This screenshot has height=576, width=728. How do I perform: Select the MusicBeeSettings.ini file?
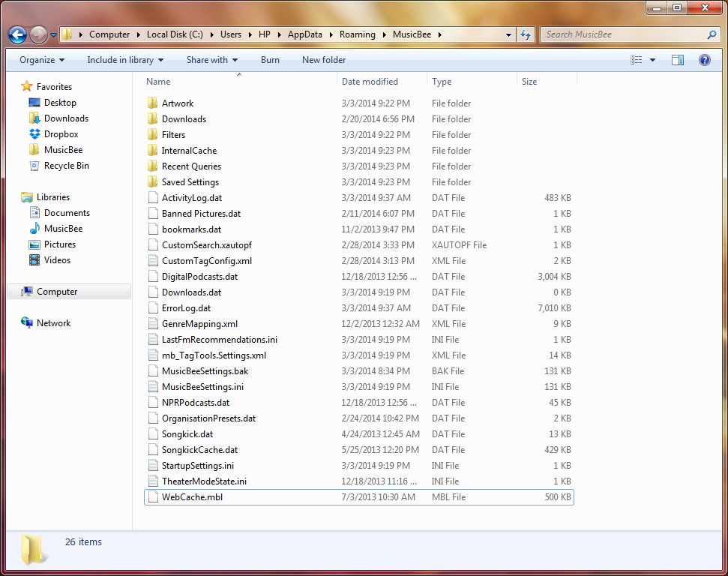[x=359, y=387]
